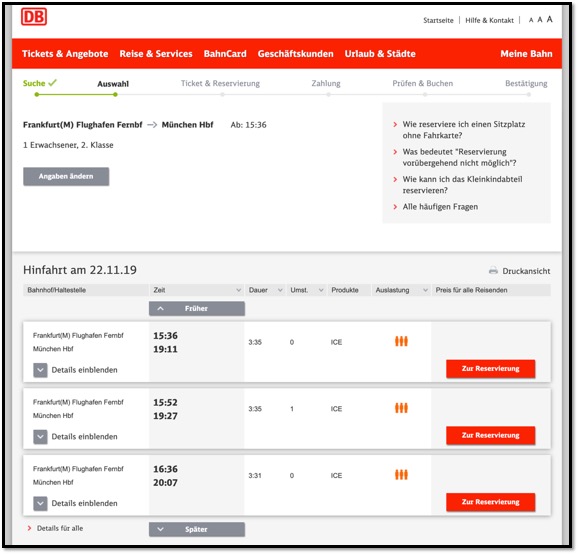Image resolution: width=579 pixels, height=555 pixels.
Task: Show earlier connections with Früher
Action: (197, 309)
